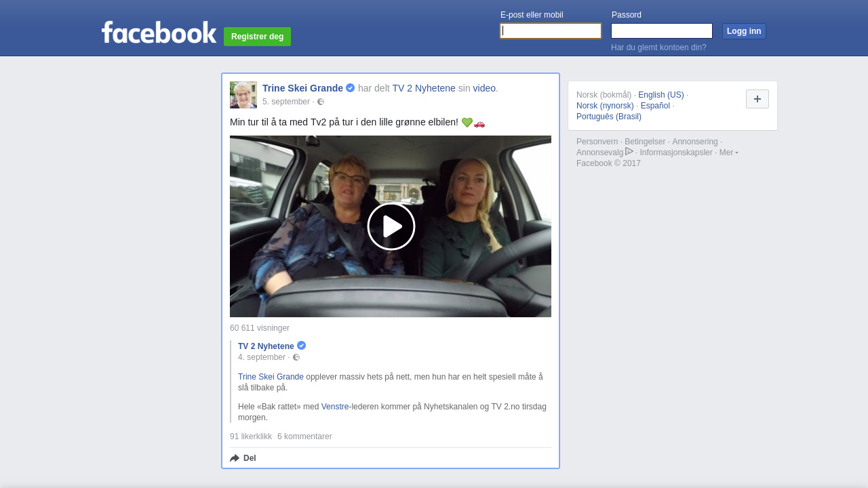Click the 60 611 visninger text
The image size is (868, 488).
point(260,328)
